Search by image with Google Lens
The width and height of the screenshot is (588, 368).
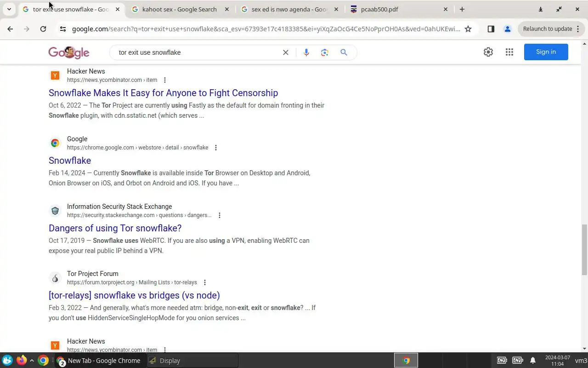325,52
